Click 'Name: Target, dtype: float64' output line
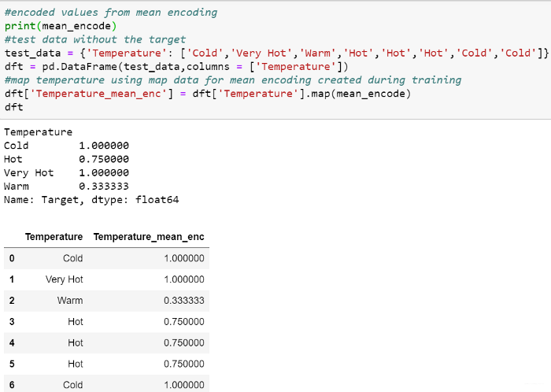 pyautogui.click(x=91, y=200)
